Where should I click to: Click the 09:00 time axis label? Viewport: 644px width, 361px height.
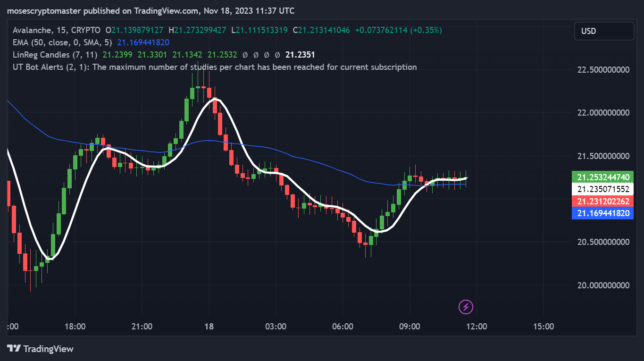tap(410, 326)
